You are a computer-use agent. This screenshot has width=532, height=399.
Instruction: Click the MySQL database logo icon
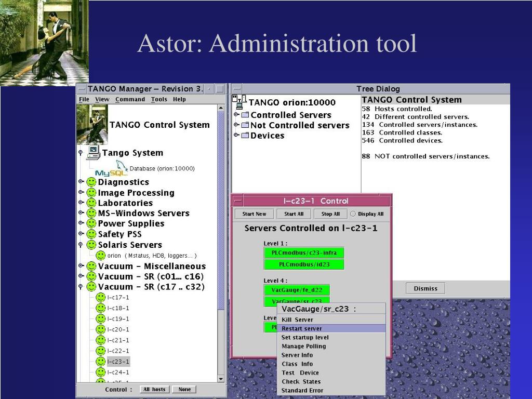coord(111,169)
